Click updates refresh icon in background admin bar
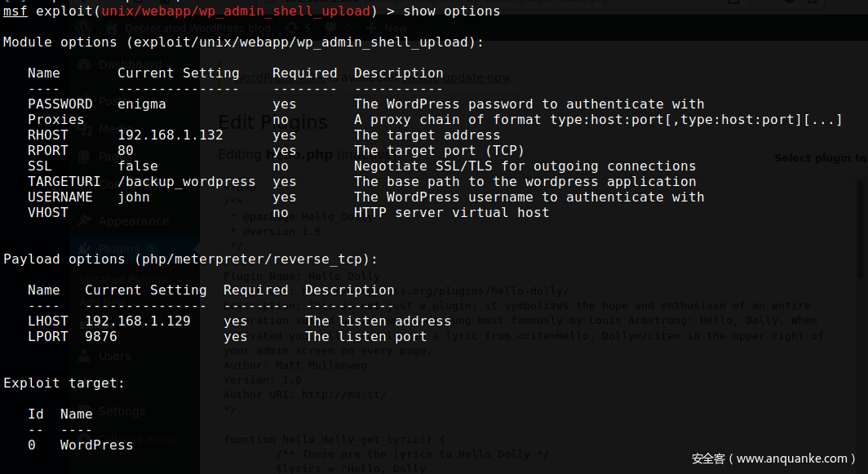868x474 pixels. click(x=291, y=28)
